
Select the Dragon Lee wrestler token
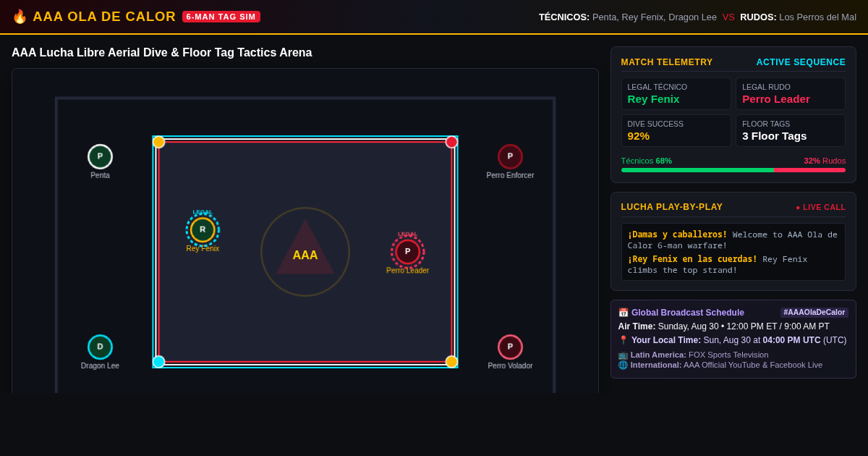[100, 347]
